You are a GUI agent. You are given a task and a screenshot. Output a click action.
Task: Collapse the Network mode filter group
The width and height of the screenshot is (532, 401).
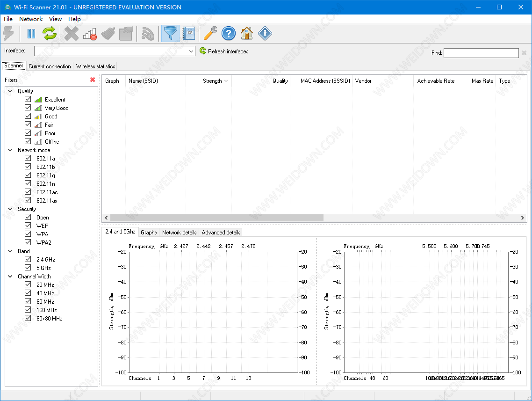tap(10, 150)
